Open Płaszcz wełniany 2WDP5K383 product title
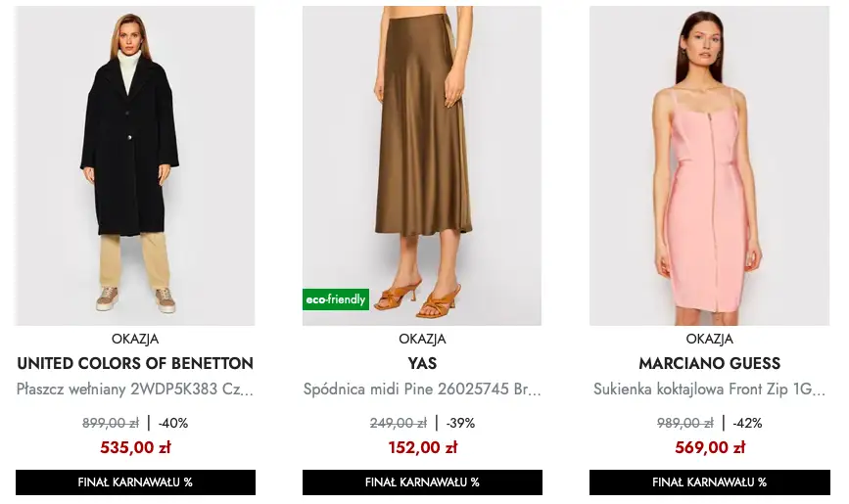 [135, 389]
